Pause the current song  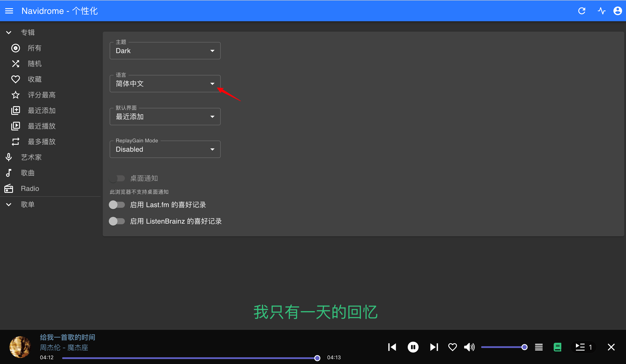pyautogui.click(x=413, y=347)
